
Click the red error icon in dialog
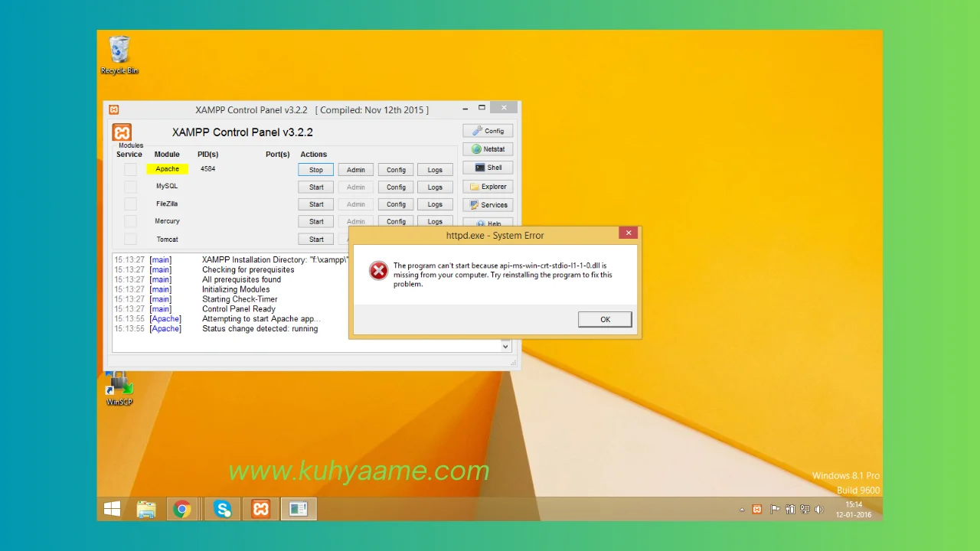pos(378,270)
